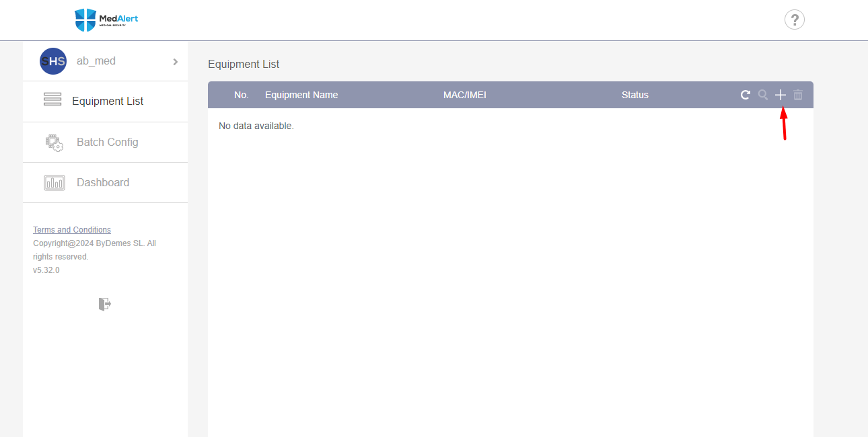Click the Batch Config chip icon
Image resolution: width=868 pixels, height=437 pixels.
(55, 142)
